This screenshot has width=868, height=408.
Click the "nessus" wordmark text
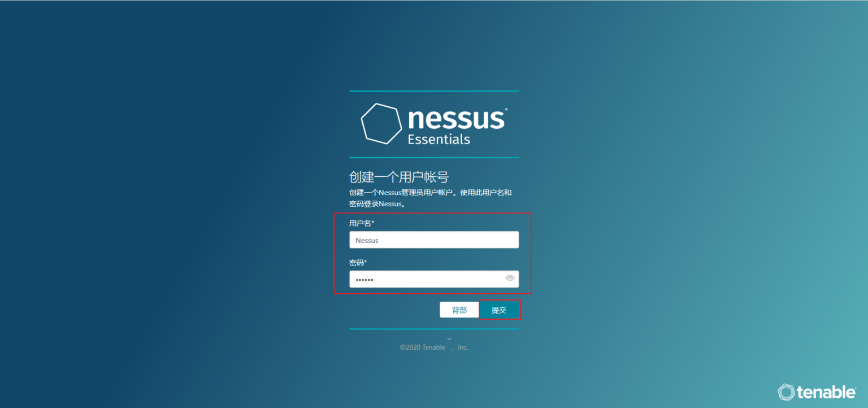pyautogui.click(x=455, y=119)
